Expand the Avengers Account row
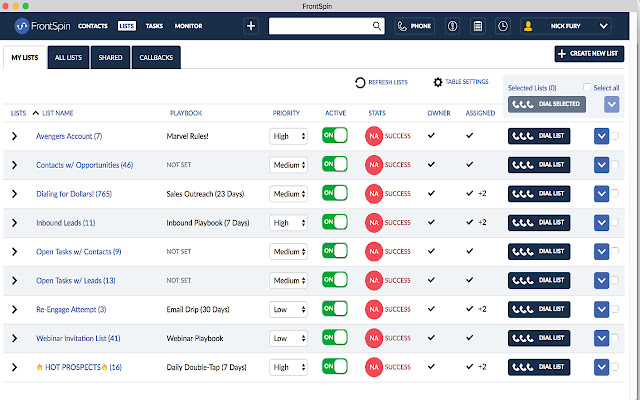640x400 pixels. click(x=15, y=136)
